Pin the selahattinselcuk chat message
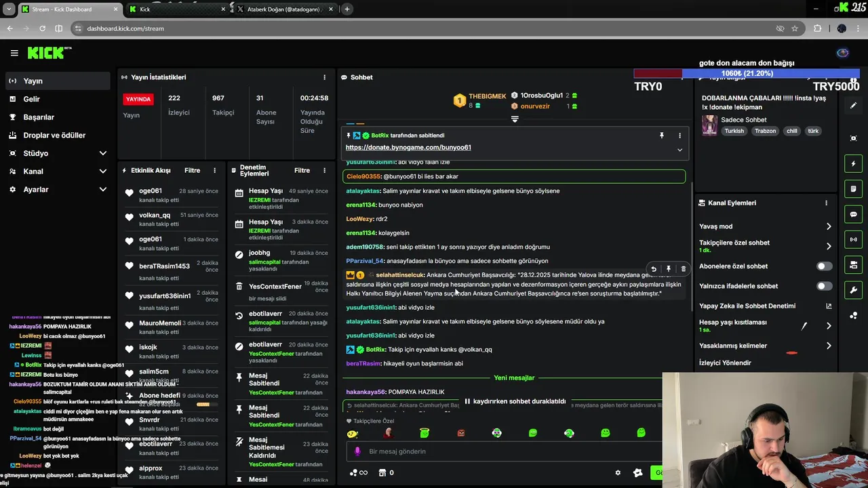Screen dimensions: 868x488 click(x=669, y=269)
